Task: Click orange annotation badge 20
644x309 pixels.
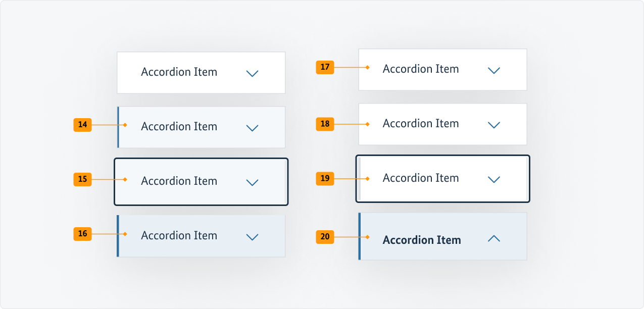Action: (x=325, y=237)
